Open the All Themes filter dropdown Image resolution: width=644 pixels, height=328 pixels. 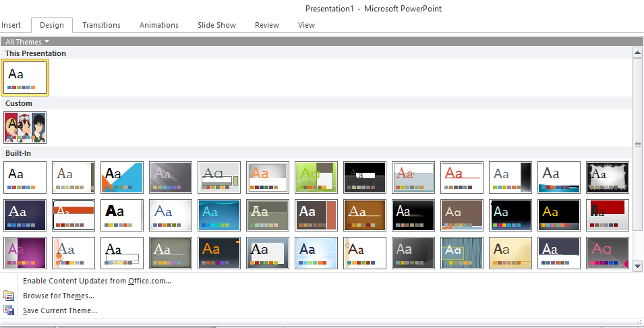(x=28, y=42)
